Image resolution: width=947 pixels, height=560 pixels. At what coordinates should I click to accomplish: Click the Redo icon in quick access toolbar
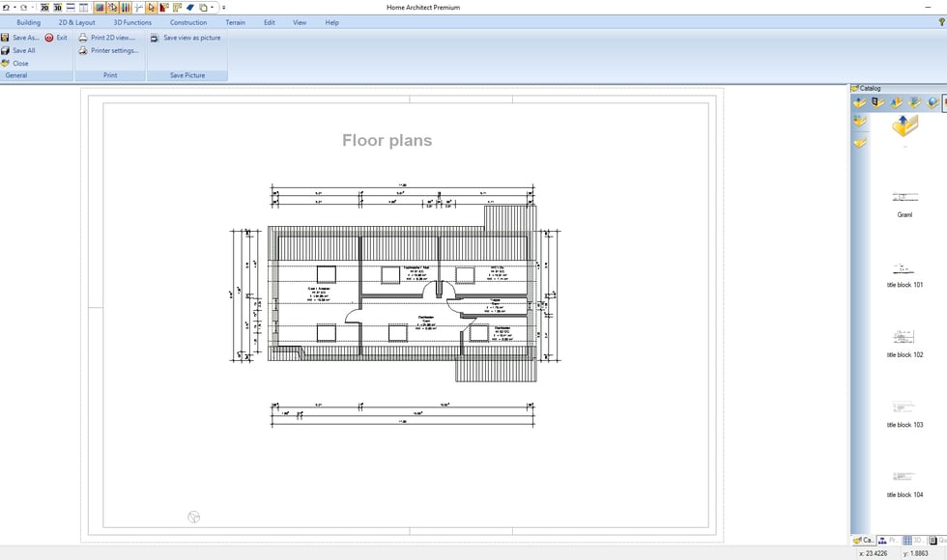24,8
